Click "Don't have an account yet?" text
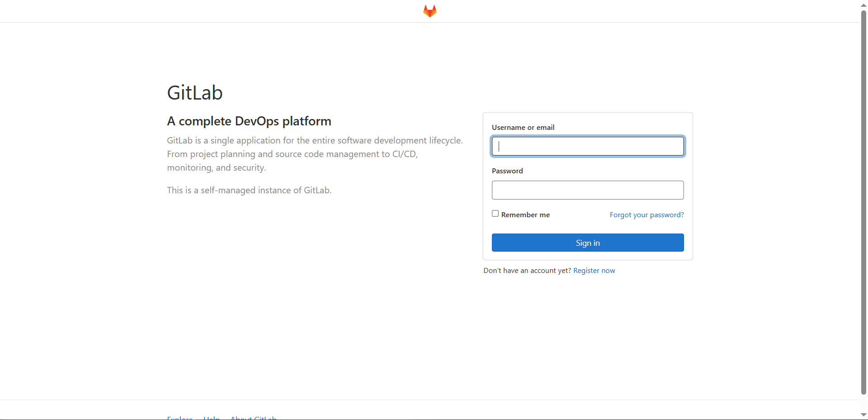This screenshot has width=868, height=420. (527, 271)
